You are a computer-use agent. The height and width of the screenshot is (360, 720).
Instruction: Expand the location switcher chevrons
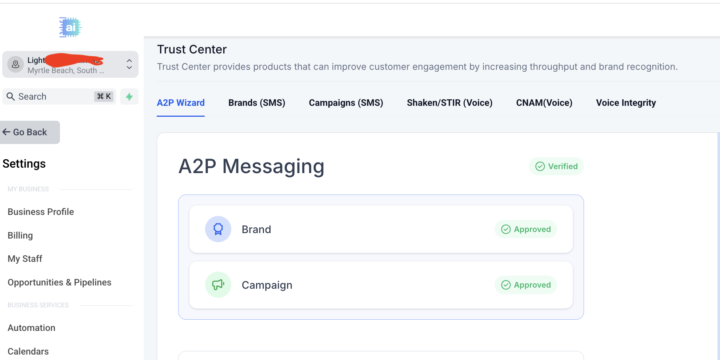click(x=129, y=64)
